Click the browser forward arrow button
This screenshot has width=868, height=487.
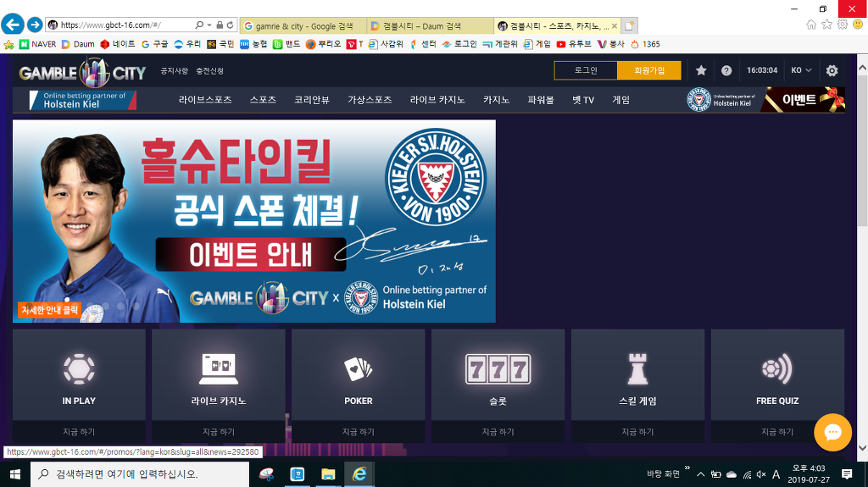[35, 25]
